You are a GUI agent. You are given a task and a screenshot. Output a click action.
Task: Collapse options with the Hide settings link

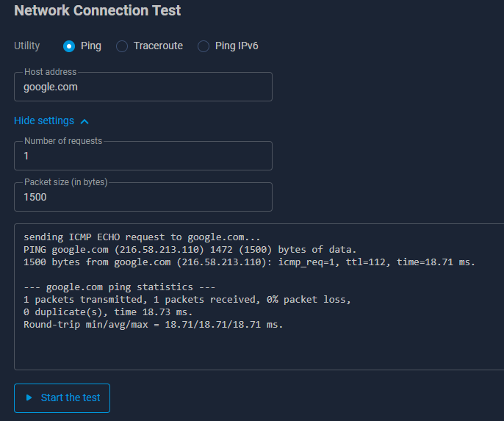[x=44, y=120]
